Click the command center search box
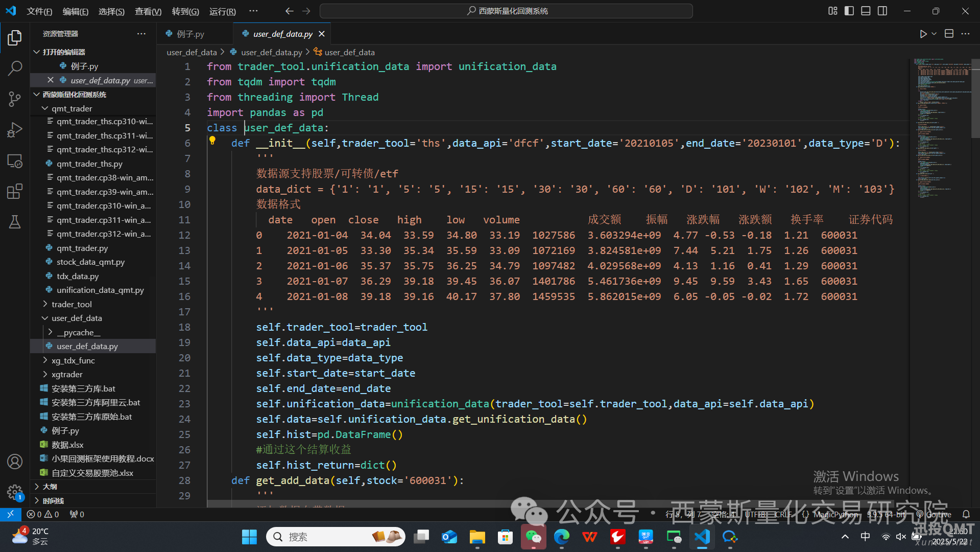 506,11
